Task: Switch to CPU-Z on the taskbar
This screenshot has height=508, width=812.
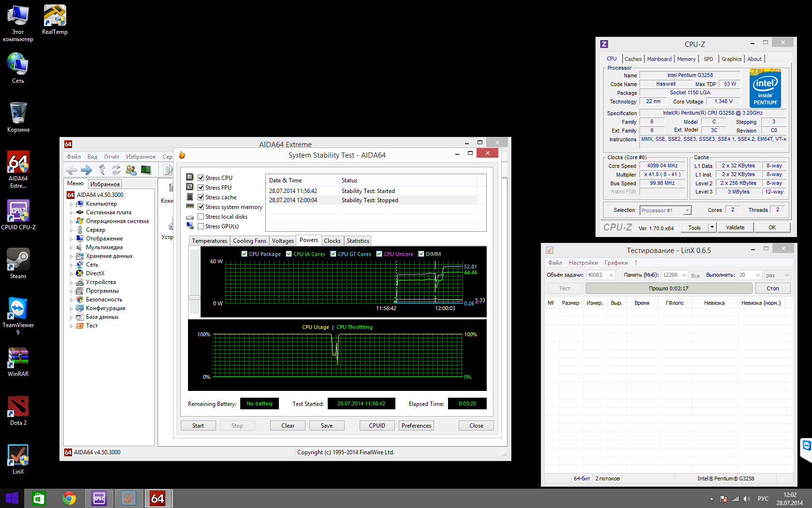Action: point(99,498)
